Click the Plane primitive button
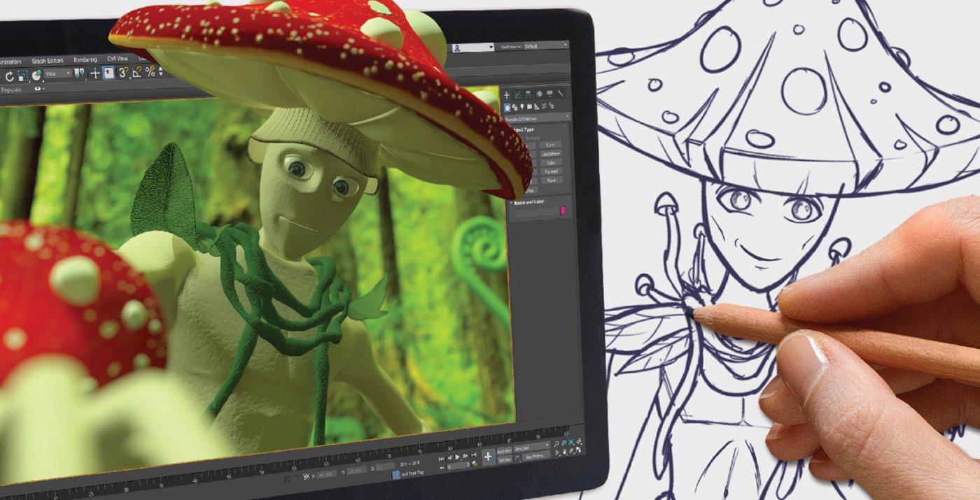 click(x=552, y=180)
